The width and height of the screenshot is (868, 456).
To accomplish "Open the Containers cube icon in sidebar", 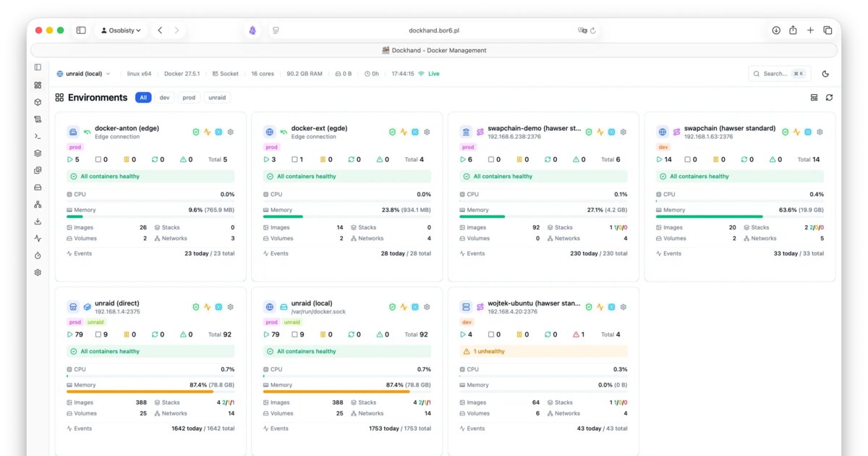I will point(38,102).
